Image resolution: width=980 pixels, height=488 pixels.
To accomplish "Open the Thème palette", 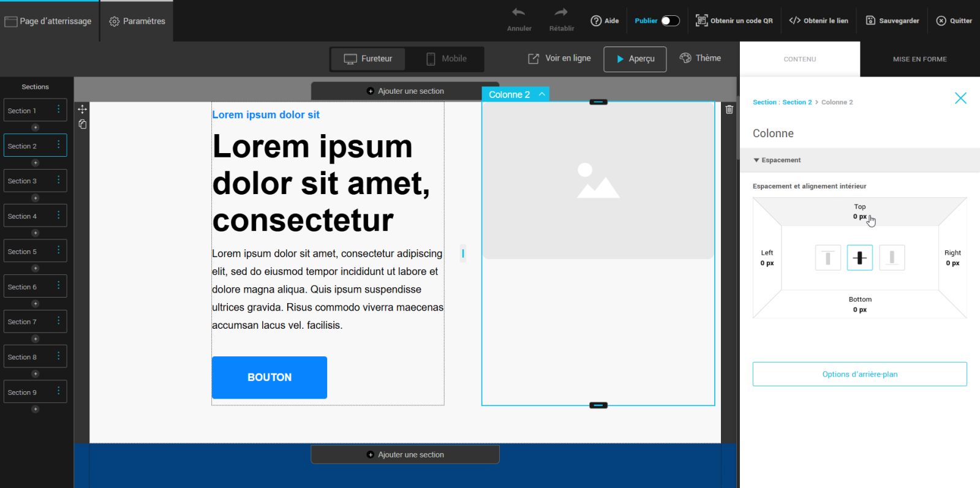I will 700,58.
